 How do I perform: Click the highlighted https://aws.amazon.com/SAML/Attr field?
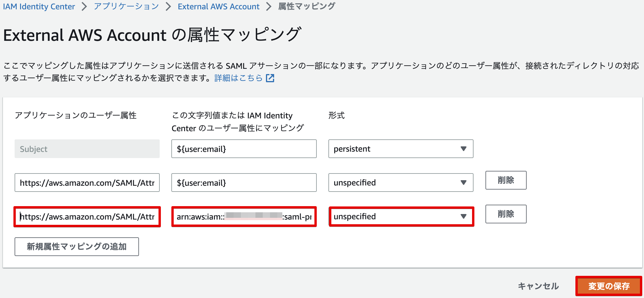(87, 217)
